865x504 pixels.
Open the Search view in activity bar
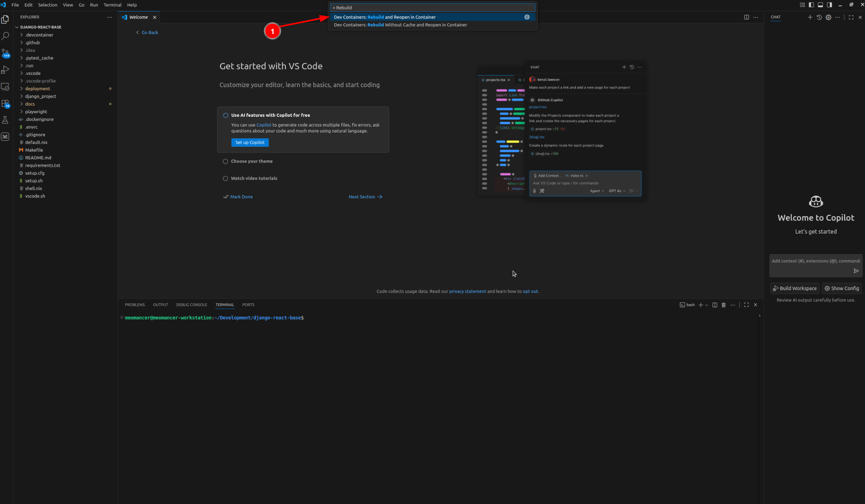tap(5, 36)
